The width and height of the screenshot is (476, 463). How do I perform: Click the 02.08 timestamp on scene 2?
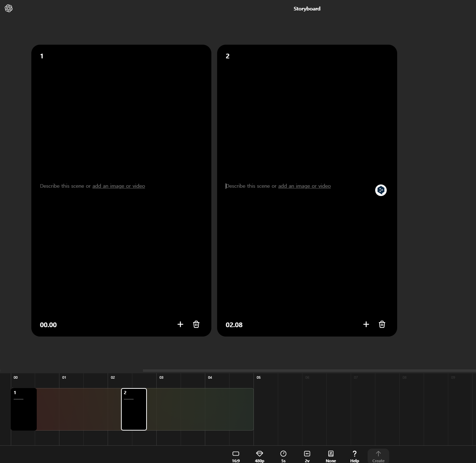pyautogui.click(x=234, y=325)
